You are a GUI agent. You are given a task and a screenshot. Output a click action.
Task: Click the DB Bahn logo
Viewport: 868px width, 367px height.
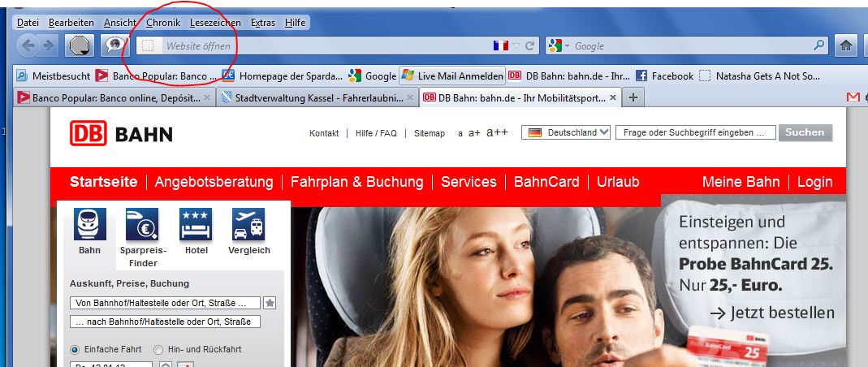121,133
